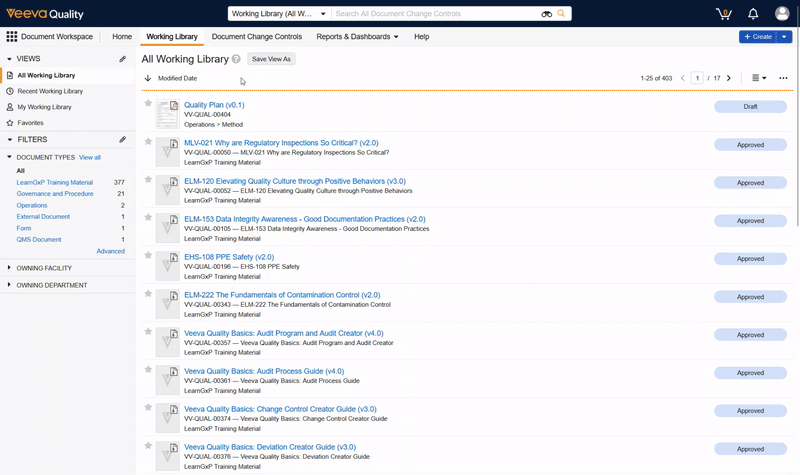Open the notifications bell
The width and height of the screenshot is (800, 475).
pos(753,14)
